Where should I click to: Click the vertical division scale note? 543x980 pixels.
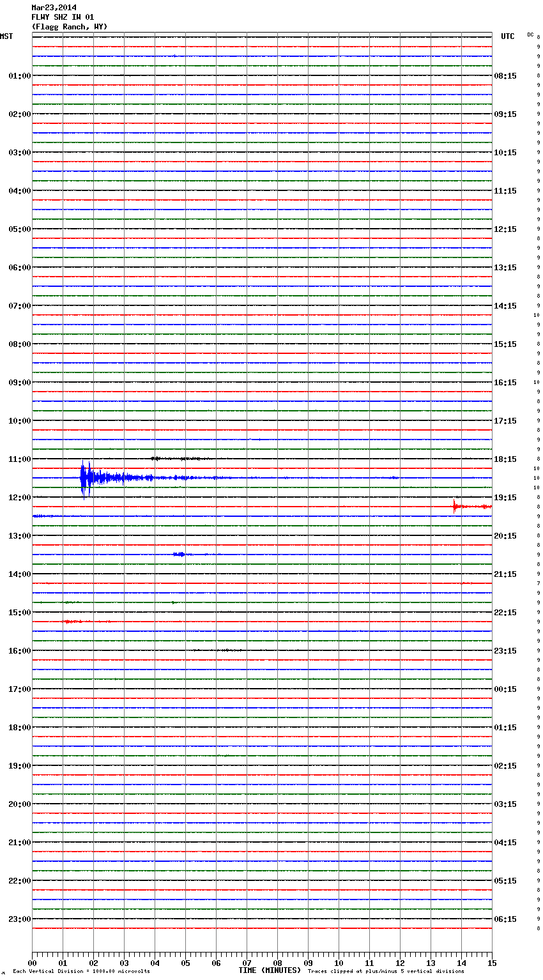click(x=81, y=972)
